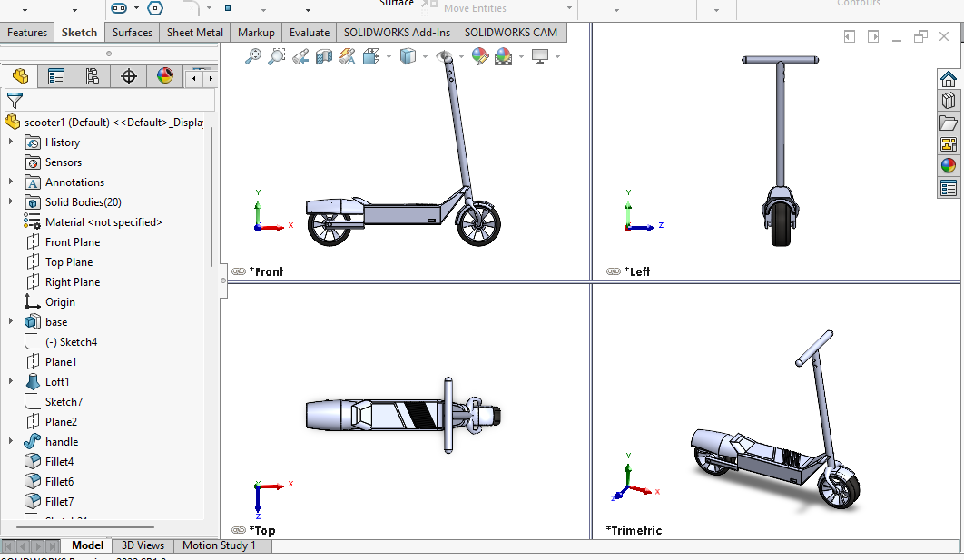This screenshot has height=560, width=964.
Task: Open the slot tool dropdown arrow
Action: click(x=136, y=8)
